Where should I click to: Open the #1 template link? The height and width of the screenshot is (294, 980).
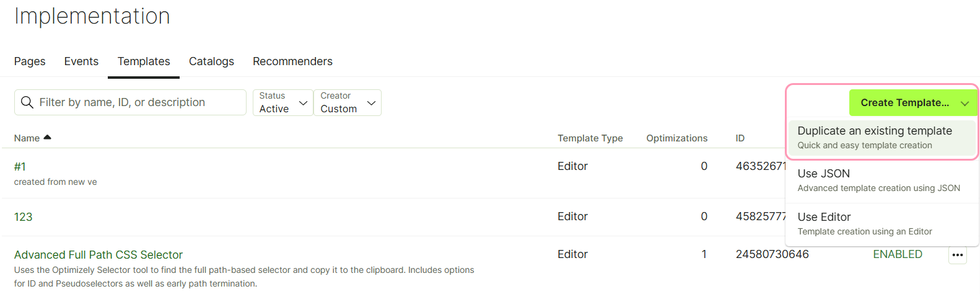20,167
